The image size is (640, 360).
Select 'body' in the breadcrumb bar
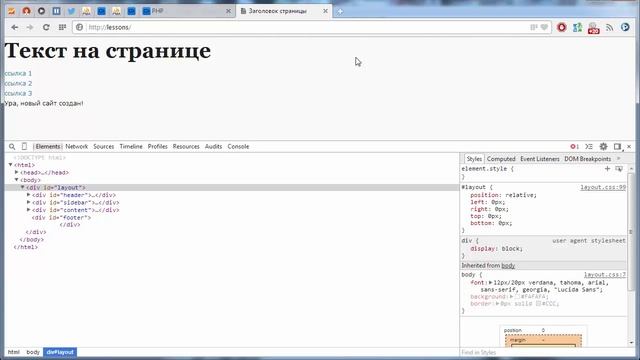(x=33, y=352)
